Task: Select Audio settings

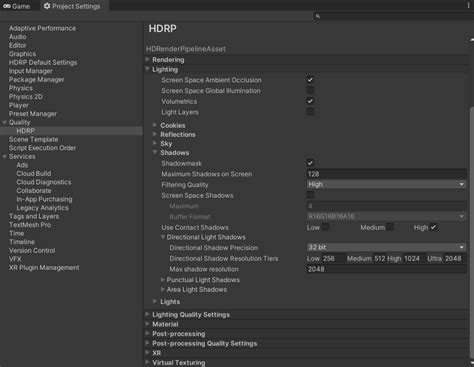Action: tap(18, 37)
